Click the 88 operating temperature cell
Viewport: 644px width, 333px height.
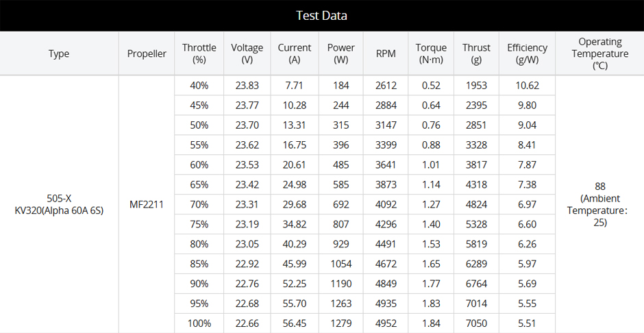(599, 204)
